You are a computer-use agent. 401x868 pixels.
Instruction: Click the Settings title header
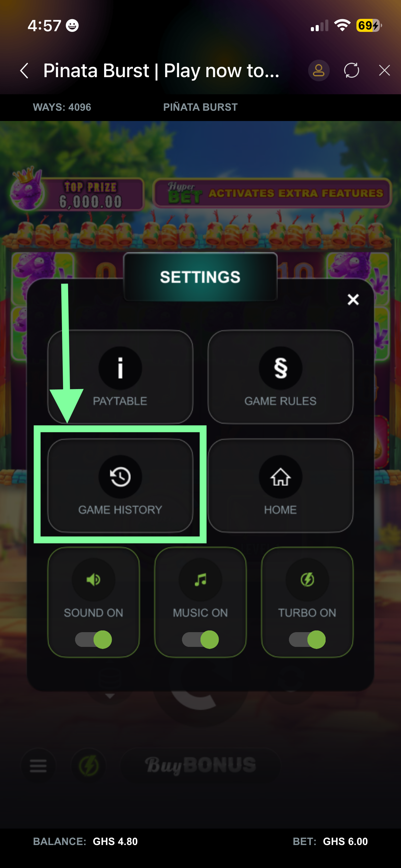pyautogui.click(x=200, y=277)
